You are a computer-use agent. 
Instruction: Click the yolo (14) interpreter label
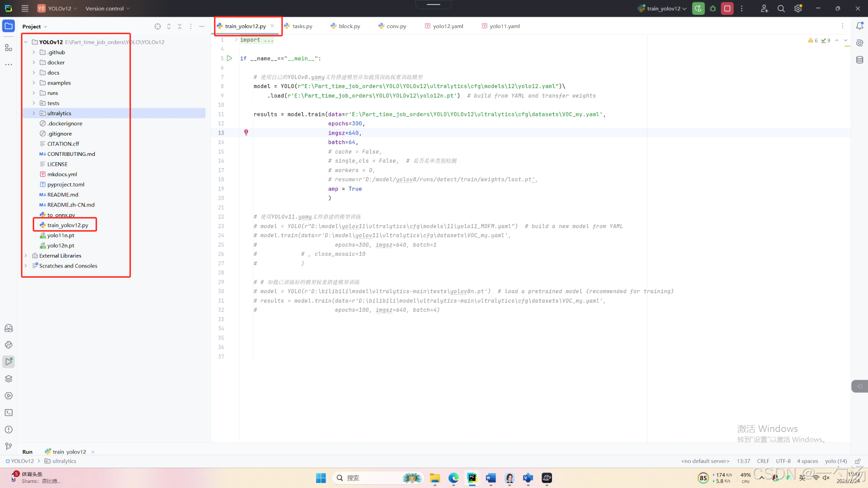835,461
